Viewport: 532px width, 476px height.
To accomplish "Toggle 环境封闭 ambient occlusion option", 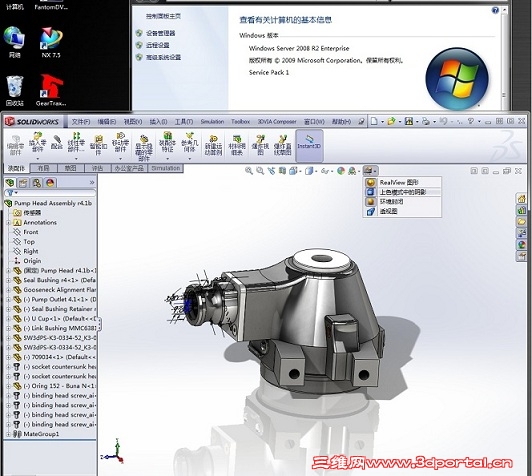I will [402, 202].
